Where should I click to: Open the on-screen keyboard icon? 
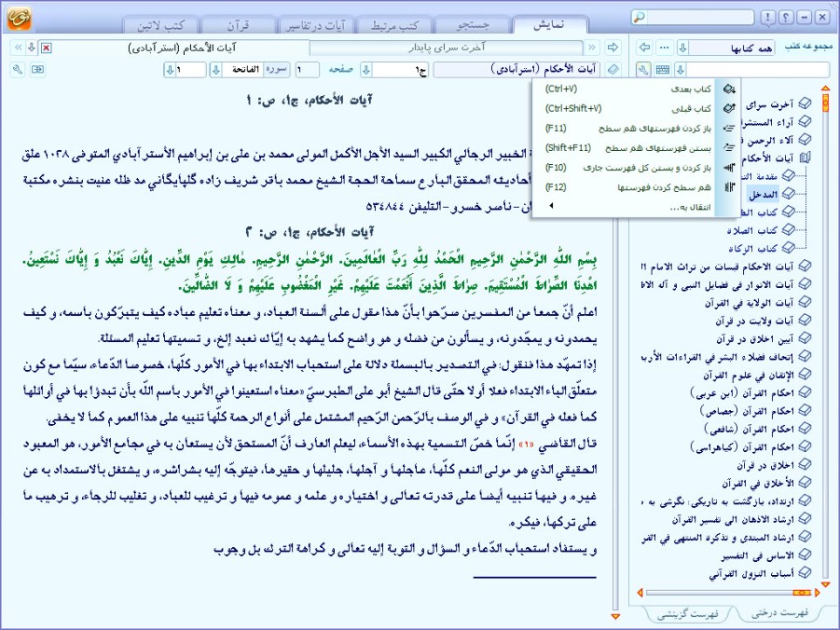click(x=663, y=70)
